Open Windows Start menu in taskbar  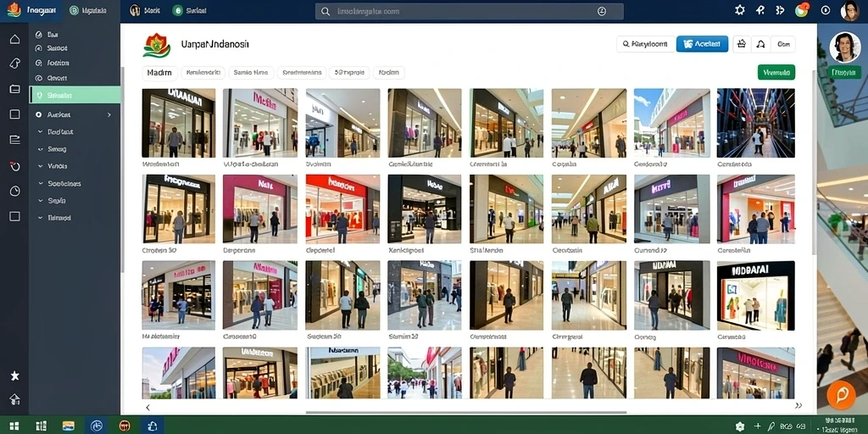click(x=14, y=426)
